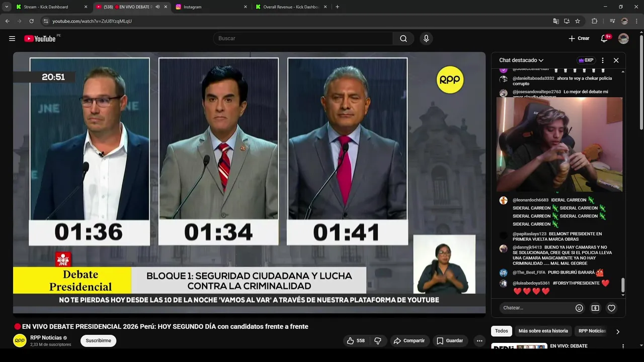
Task: Open the account avatar menu
Action: pyautogui.click(x=623, y=39)
